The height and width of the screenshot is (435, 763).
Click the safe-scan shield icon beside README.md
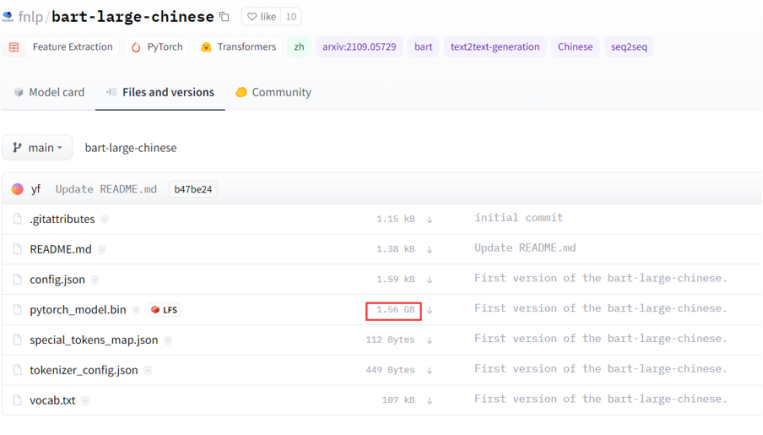[x=101, y=250]
